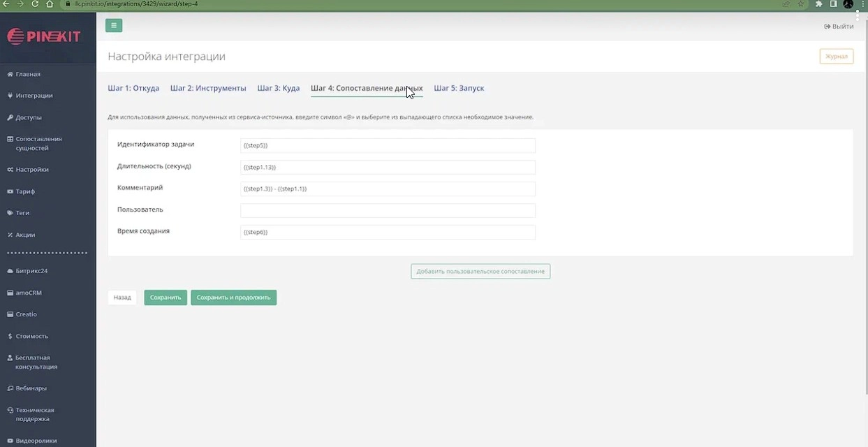Open Теги sidebar item
This screenshot has height=447, width=868.
pos(22,213)
